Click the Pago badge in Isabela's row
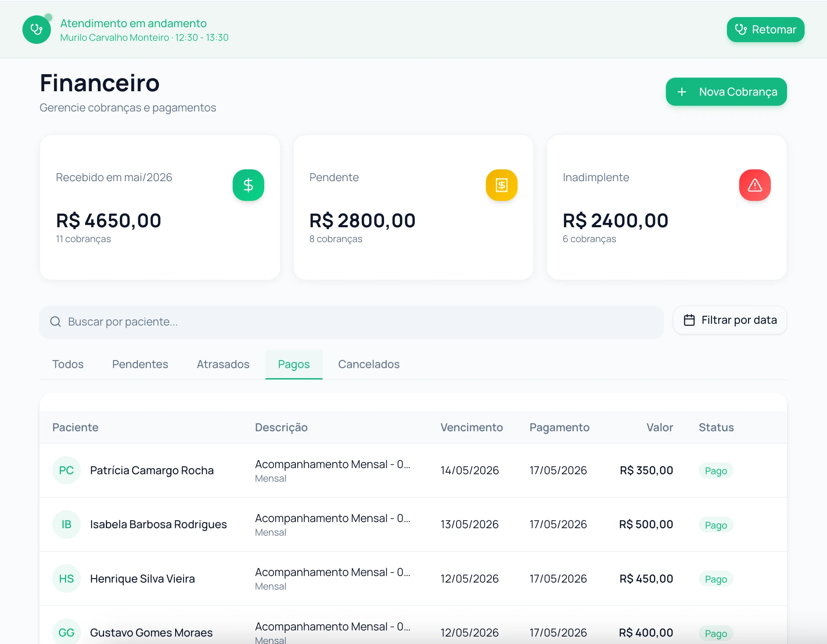 (716, 525)
